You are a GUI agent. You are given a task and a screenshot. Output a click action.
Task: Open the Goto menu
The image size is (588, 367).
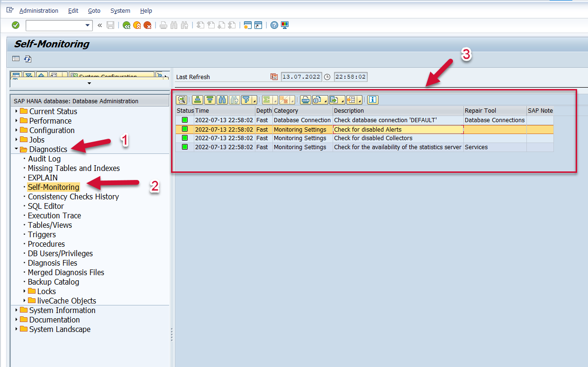94,10
